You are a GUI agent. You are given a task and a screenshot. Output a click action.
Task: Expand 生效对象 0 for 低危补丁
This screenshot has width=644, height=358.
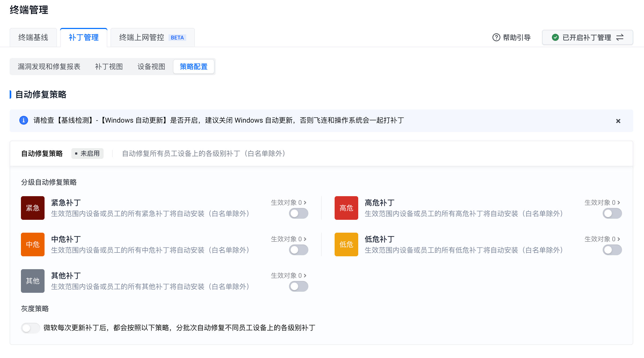602,239
